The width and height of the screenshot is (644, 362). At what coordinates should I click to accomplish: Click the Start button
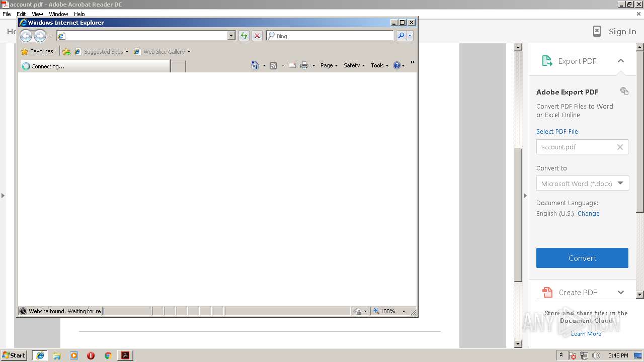click(14, 355)
